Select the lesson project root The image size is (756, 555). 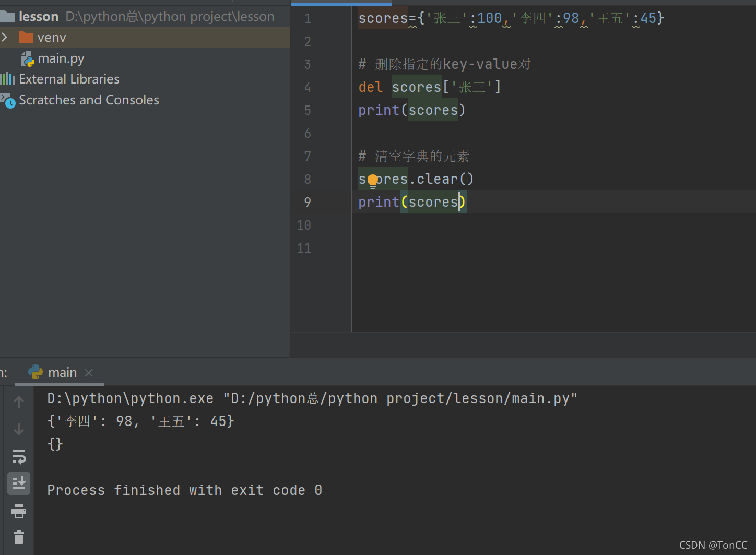39,17
